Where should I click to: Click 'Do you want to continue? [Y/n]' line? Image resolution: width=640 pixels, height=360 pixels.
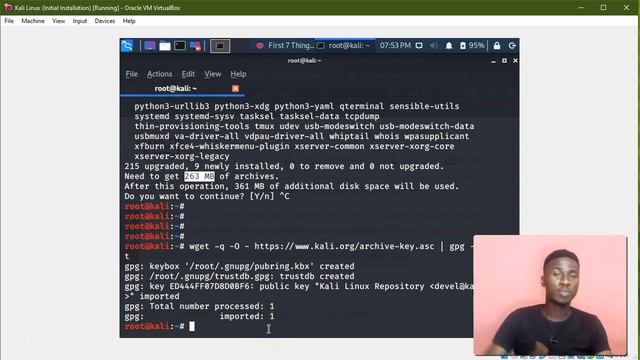[207, 196]
